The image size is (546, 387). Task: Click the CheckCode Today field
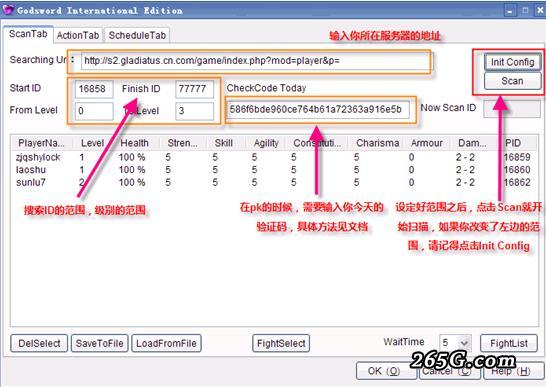tap(318, 109)
